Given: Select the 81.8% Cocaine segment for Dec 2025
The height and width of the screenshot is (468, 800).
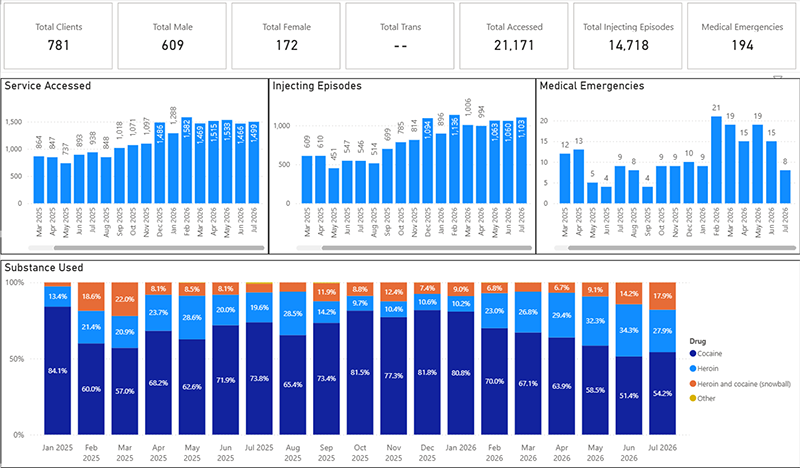Looking at the screenshot, I should click(427, 373).
